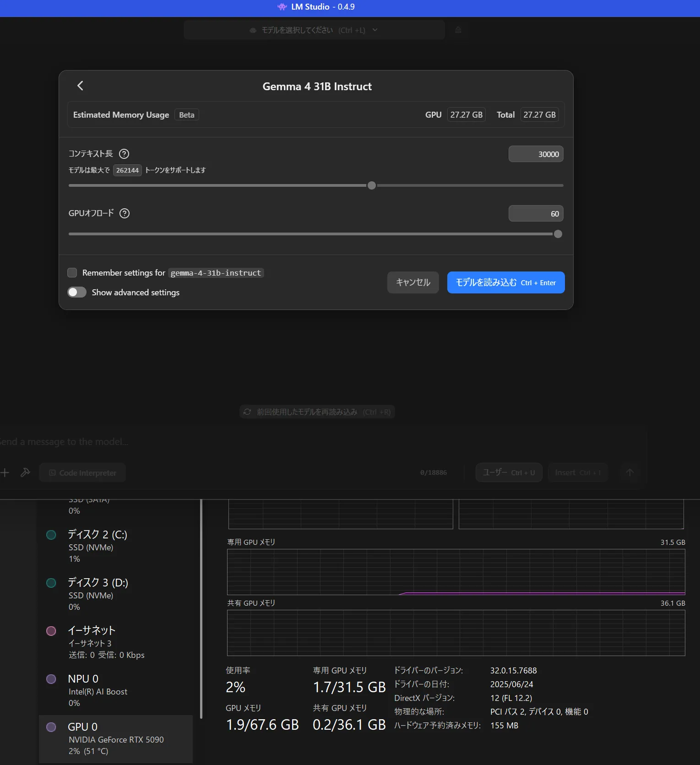The image size is (700, 765).
Task: Click the reload icon for the previous model
Action: pyautogui.click(x=247, y=412)
